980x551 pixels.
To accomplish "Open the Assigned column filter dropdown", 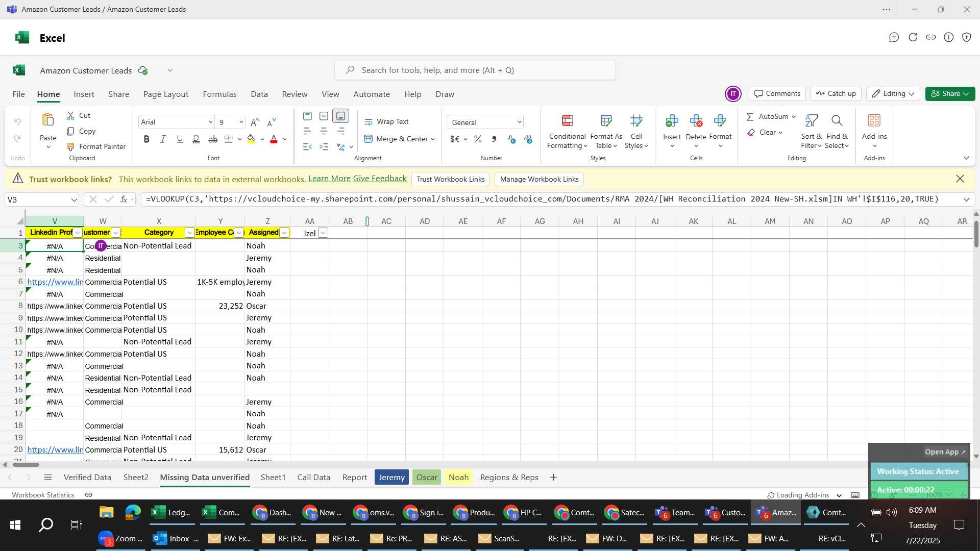I will 284,233.
